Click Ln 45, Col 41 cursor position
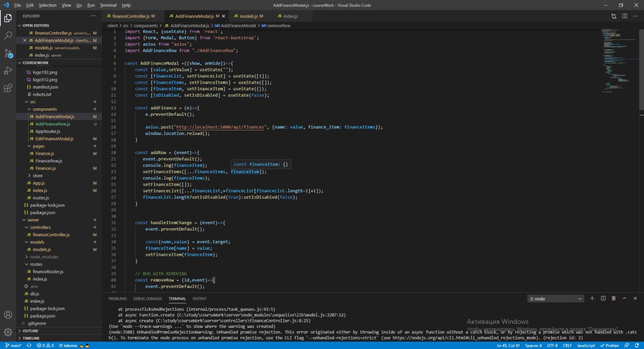Viewport: 644px width, 349px height. coord(509,345)
